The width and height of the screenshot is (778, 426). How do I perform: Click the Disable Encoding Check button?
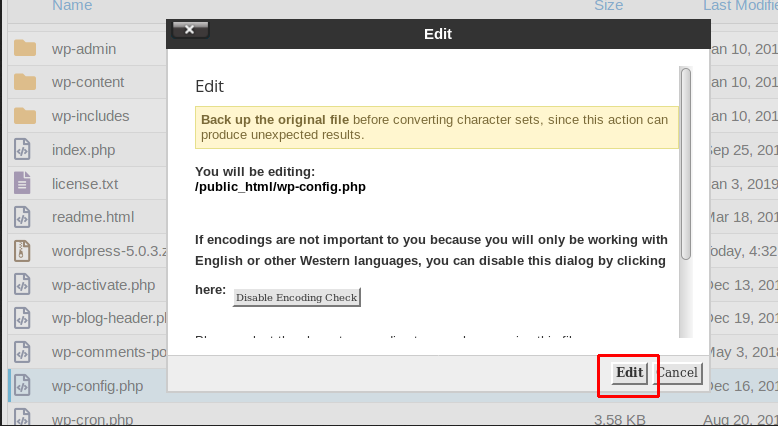click(x=296, y=298)
